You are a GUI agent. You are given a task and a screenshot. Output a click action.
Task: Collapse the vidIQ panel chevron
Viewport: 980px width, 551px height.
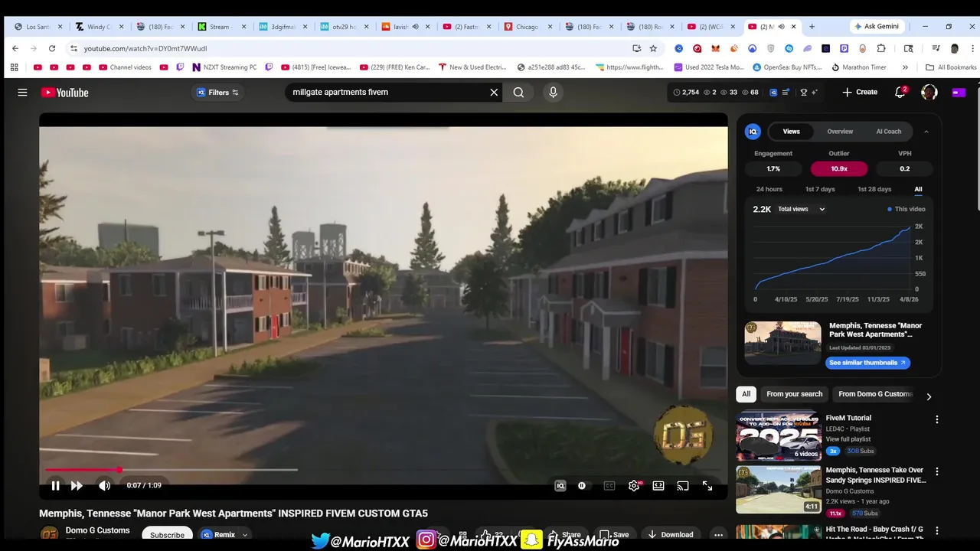point(926,132)
